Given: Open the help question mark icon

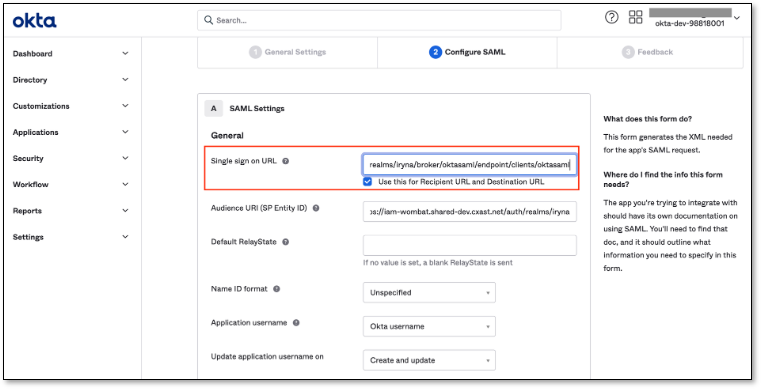Looking at the screenshot, I should tap(612, 17).
